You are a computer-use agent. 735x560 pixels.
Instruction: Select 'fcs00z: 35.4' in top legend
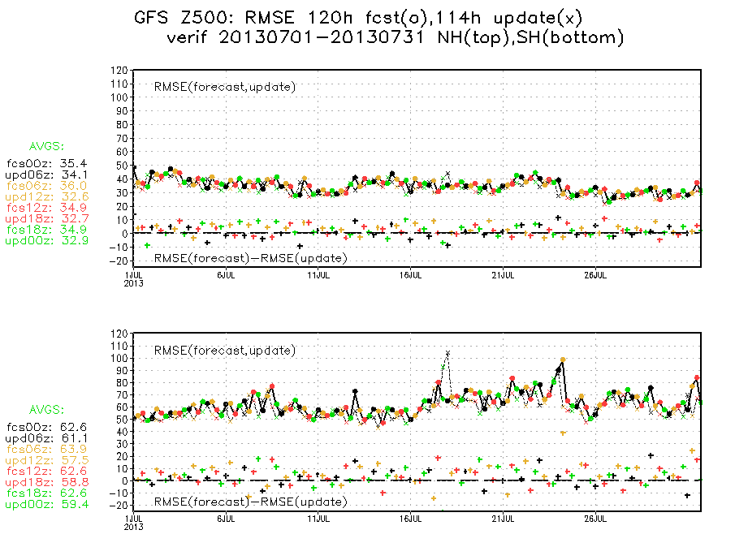(x=47, y=164)
